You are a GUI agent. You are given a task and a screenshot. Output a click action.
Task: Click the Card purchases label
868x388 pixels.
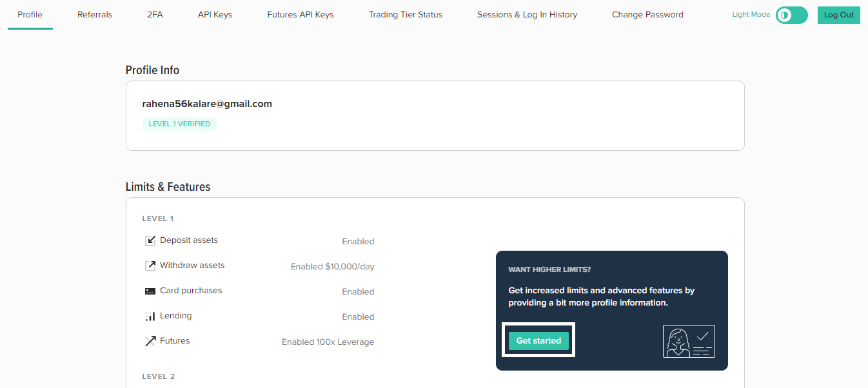(x=191, y=291)
